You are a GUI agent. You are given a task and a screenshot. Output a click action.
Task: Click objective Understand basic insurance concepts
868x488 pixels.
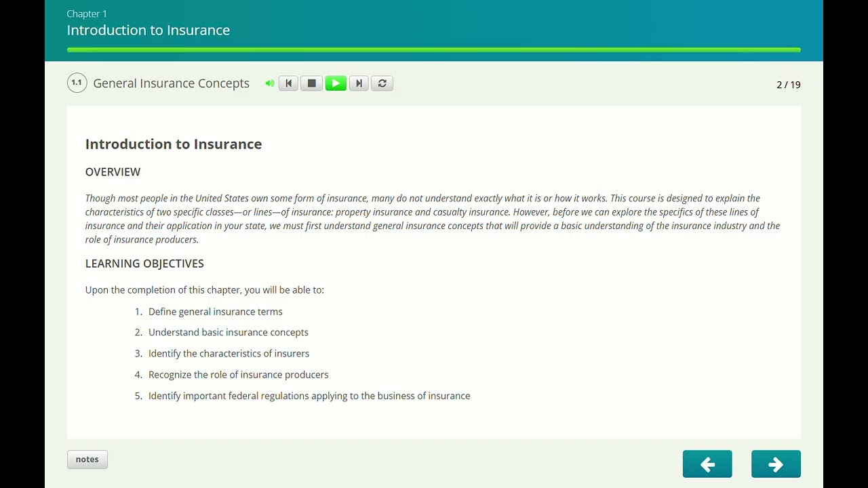click(229, 333)
